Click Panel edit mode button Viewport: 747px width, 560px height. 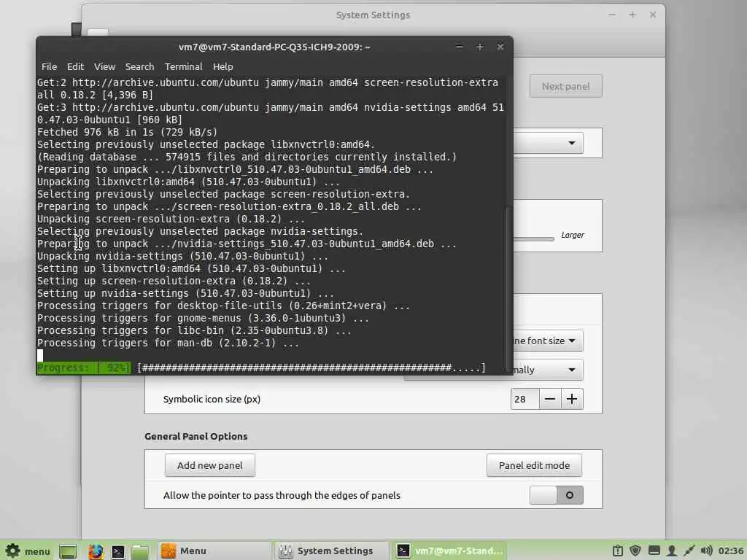[x=534, y=465]
